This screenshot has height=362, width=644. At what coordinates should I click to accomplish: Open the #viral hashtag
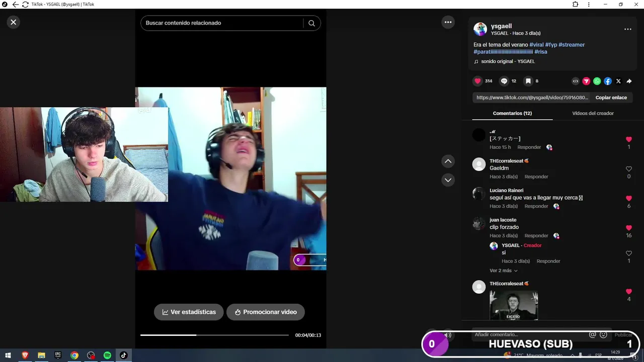pyautogui.click(x=536, y=45)
